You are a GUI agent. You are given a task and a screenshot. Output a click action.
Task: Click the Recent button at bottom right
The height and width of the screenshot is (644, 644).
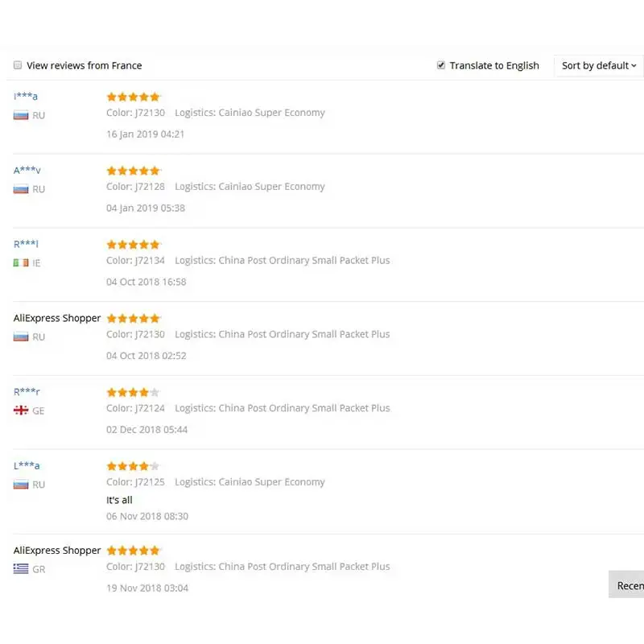tap(626, 585)
